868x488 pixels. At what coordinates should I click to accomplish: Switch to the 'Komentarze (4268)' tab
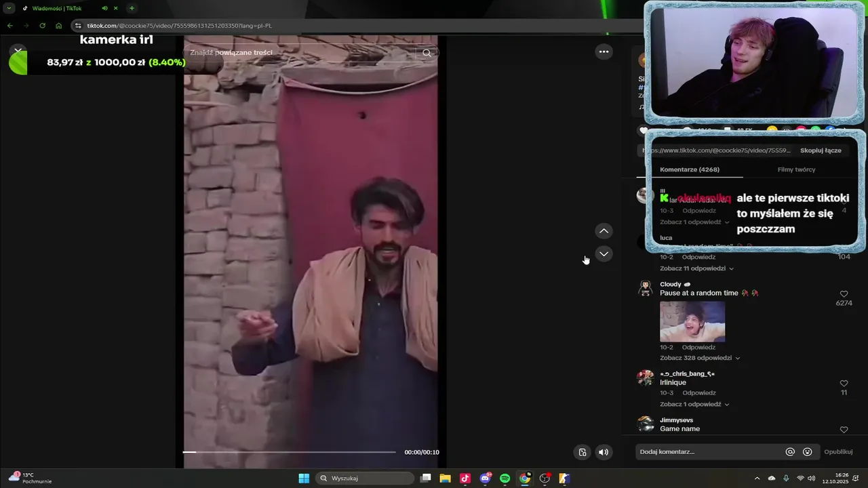pos(690,169)
